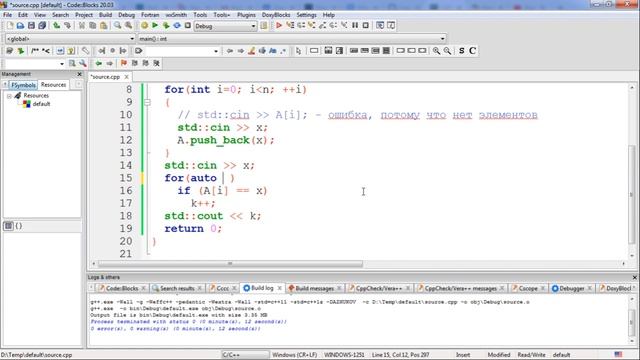This screenshot has height=360, width=640.
Task: Open the DoxyBlocks menu
Action: tap(276, 15)
